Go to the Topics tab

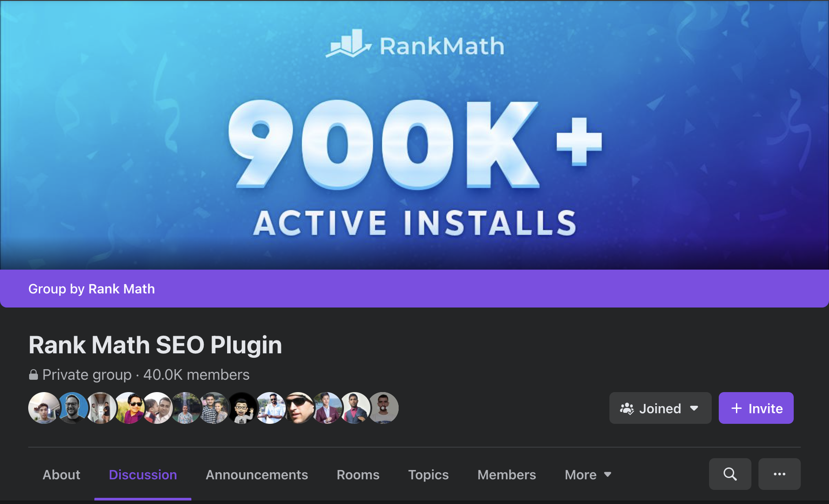tap(428, 474)
